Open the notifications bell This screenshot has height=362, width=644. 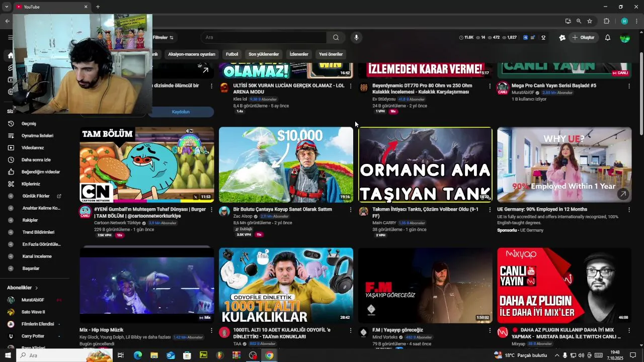[x=607, y=38]
